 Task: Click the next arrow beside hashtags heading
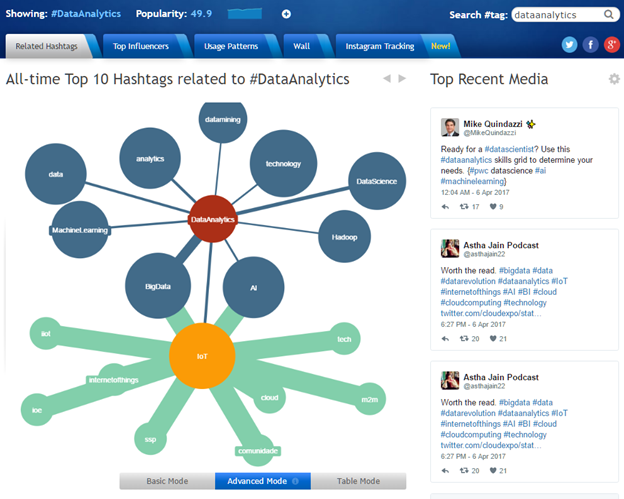click(x=403, y=79)
